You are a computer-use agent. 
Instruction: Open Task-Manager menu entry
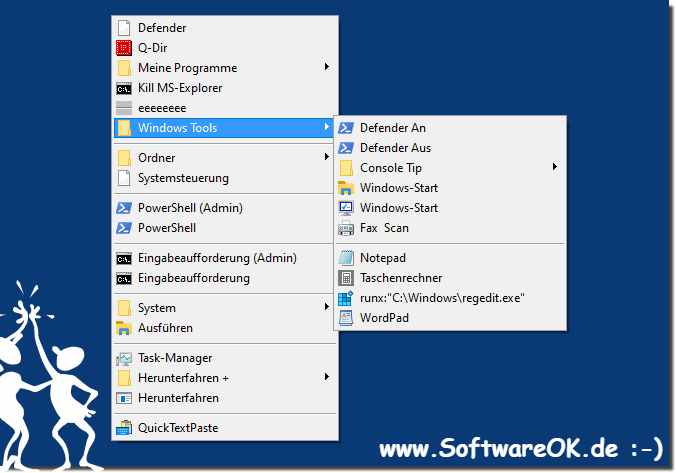[225, 358]
